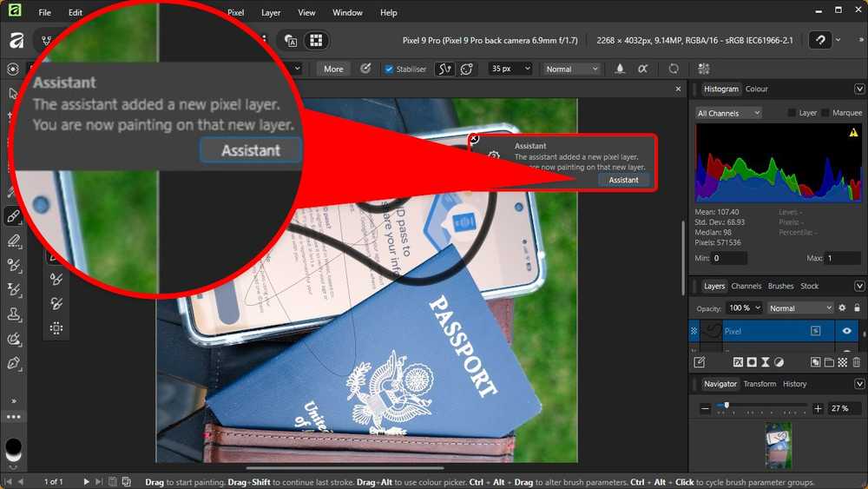Open brush settings icon beside More
This screenshot has height=489, width=868.
(x=365, y=69)
